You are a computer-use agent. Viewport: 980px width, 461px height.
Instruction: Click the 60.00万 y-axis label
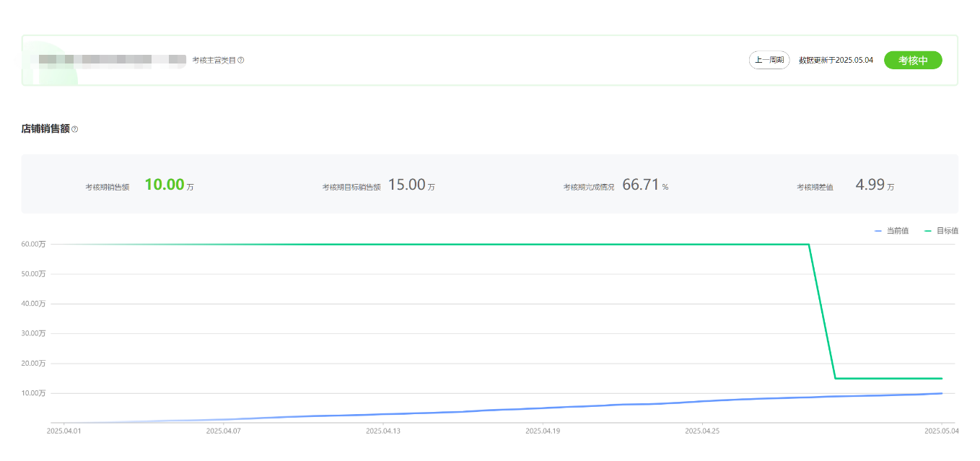click(33, 245)
